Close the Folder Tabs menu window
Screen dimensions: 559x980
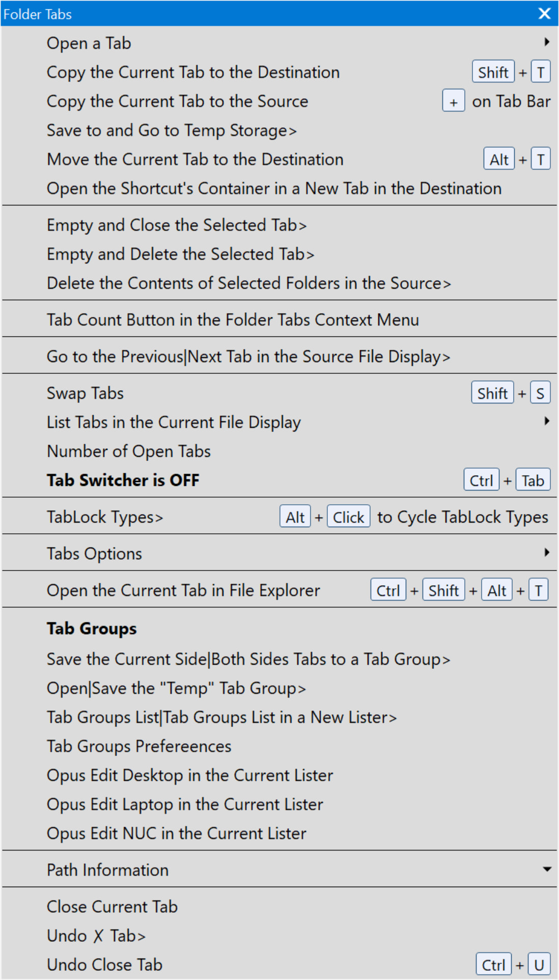point(544,14)
